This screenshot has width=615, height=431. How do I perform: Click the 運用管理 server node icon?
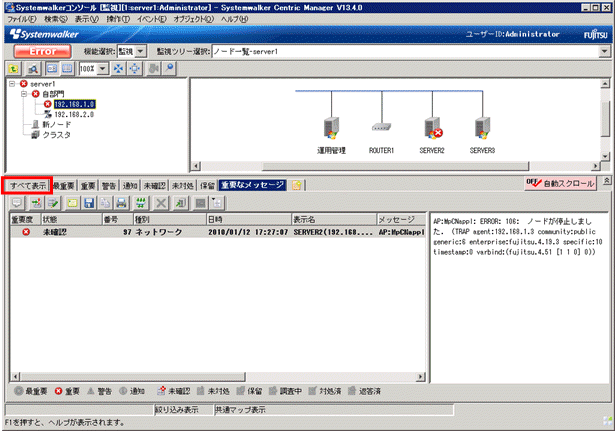(x=331, y=128)
